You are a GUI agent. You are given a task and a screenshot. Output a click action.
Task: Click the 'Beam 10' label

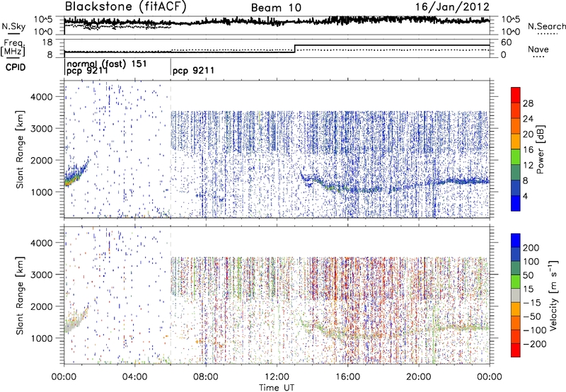click(x=276, y=8)
